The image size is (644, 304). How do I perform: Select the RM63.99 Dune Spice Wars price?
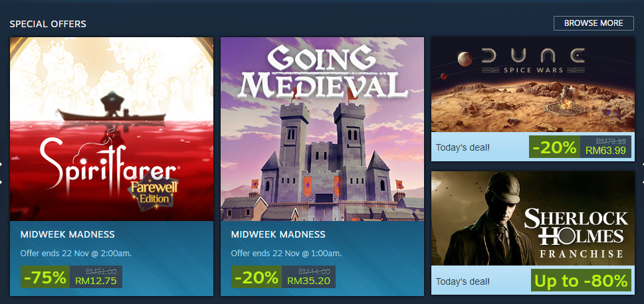click(x=605, y=151)
